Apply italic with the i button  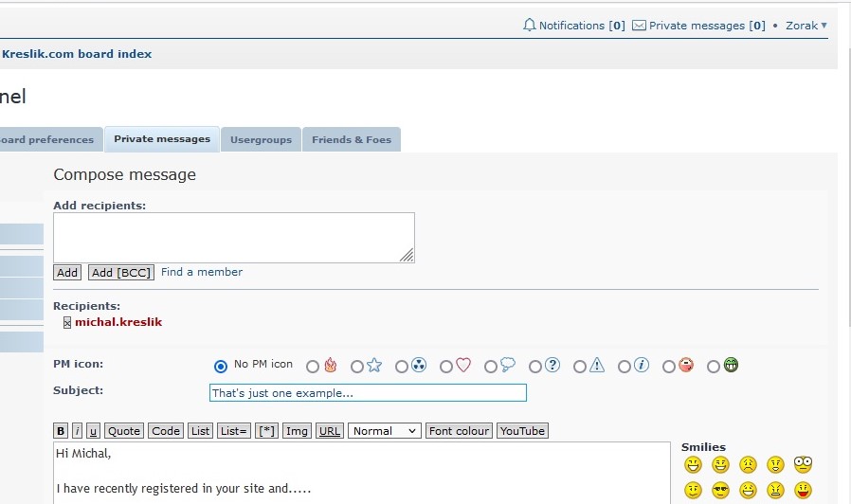click(77, 431)
